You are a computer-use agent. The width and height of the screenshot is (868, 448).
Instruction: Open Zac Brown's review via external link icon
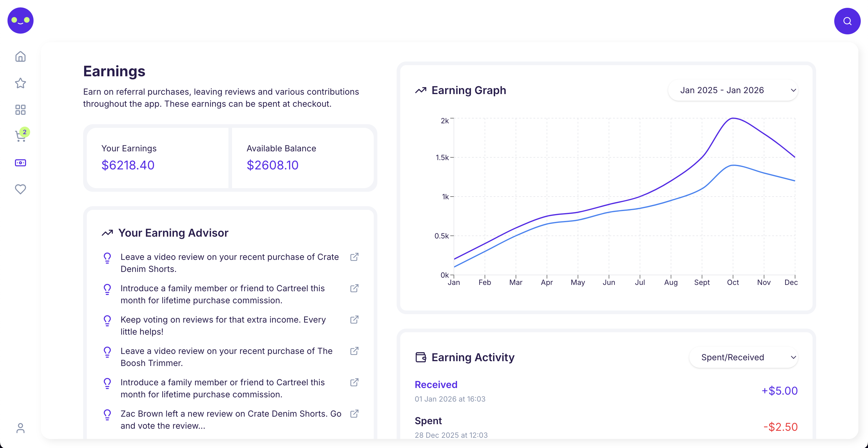point(354,414)
